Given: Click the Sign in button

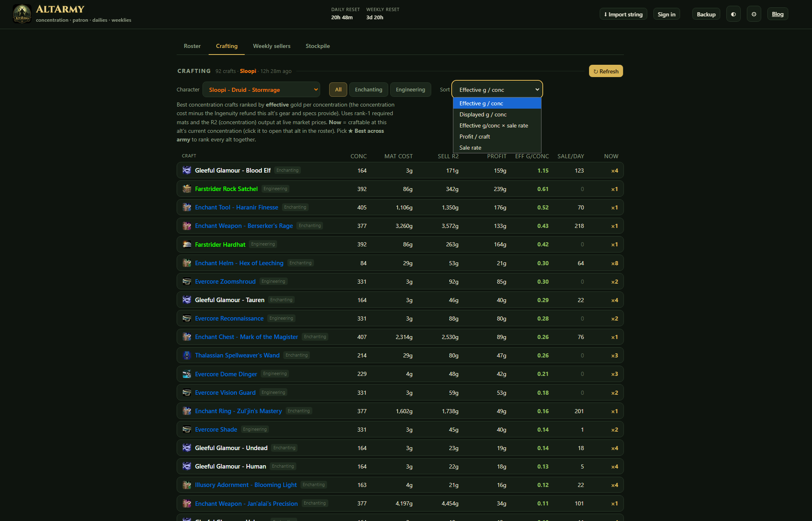Looking at the screenshot, I should [x=666, y=14].
